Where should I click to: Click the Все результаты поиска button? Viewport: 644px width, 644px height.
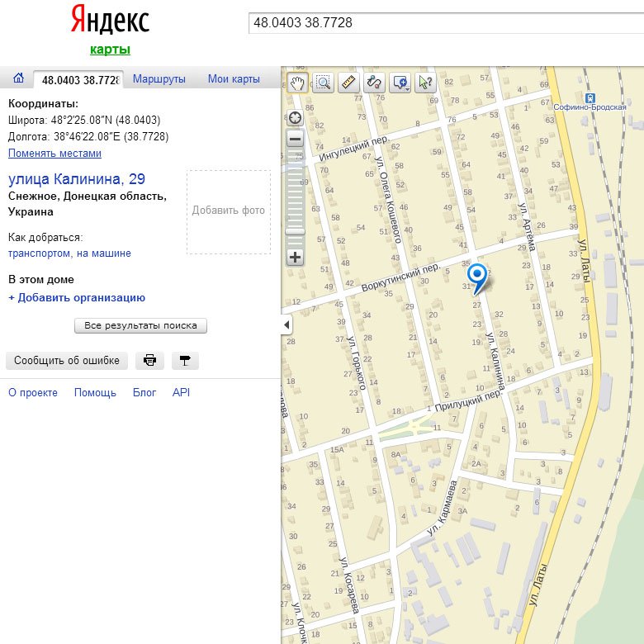pos(140,325)
